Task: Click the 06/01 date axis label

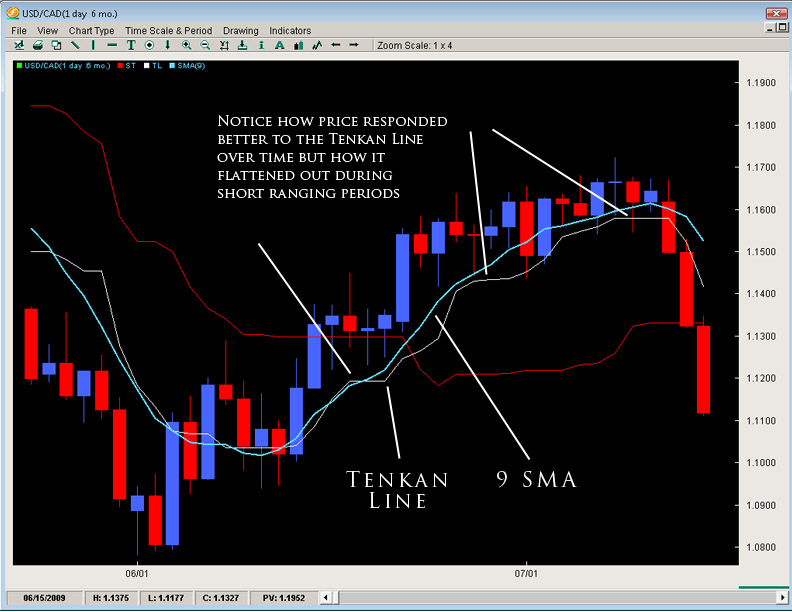Action: point(137,574)
